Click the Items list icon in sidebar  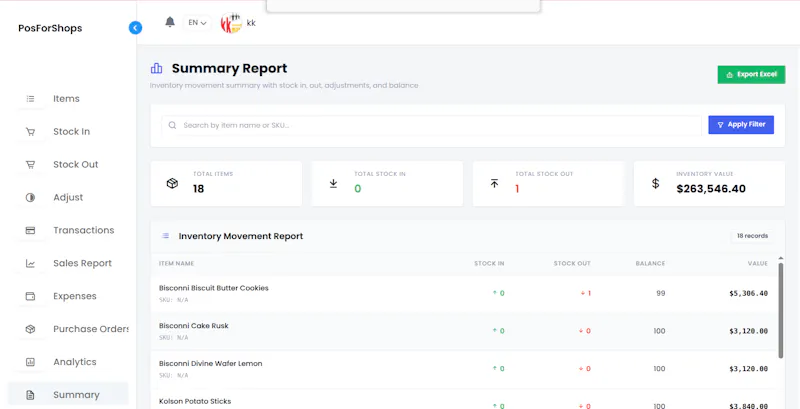(31, 99)
